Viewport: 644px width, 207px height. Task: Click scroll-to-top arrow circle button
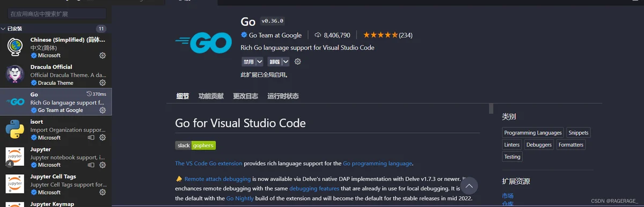pos(469,186)
